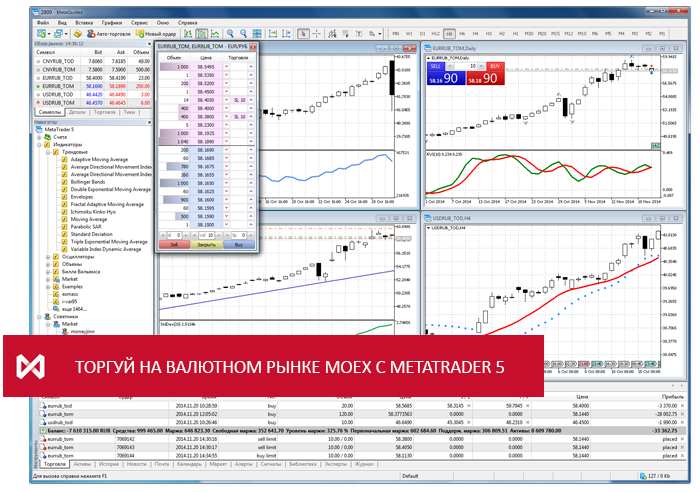
Task: Collapse the Советники tree node
Action: (39, 317)
